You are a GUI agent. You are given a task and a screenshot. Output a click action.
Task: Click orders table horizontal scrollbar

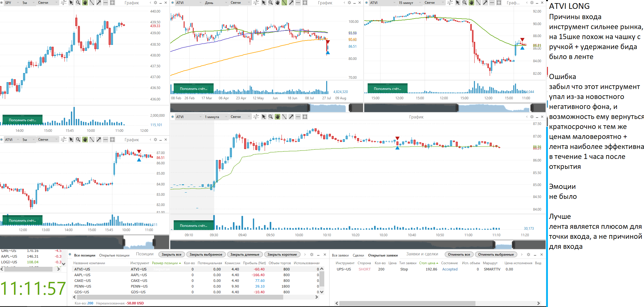point(407,303)
